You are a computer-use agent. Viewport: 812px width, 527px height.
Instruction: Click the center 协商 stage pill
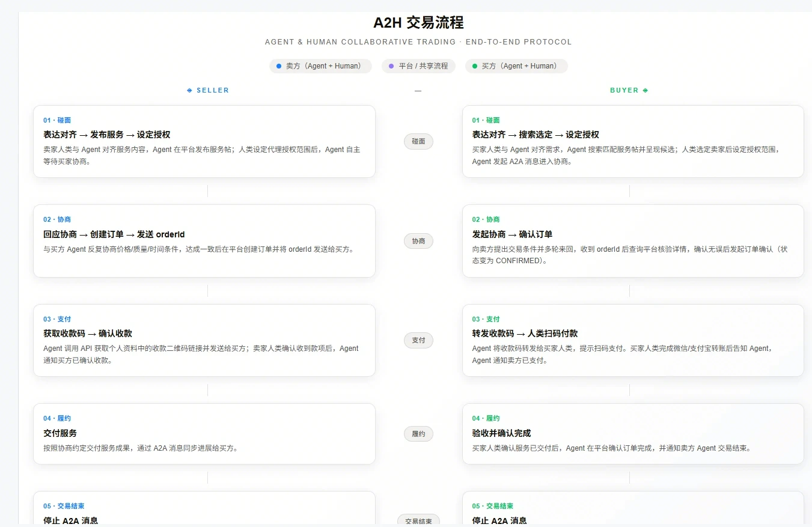pos(418,241)
